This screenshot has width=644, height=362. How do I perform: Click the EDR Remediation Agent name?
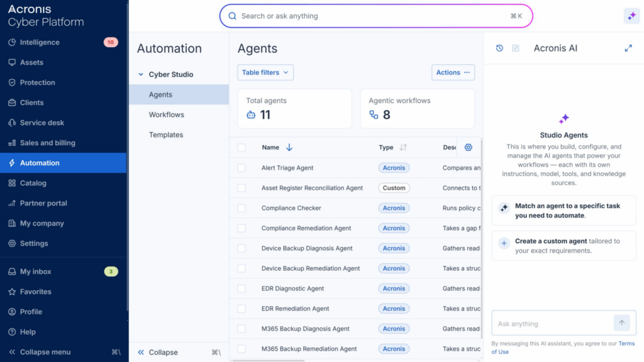[295, 309]
